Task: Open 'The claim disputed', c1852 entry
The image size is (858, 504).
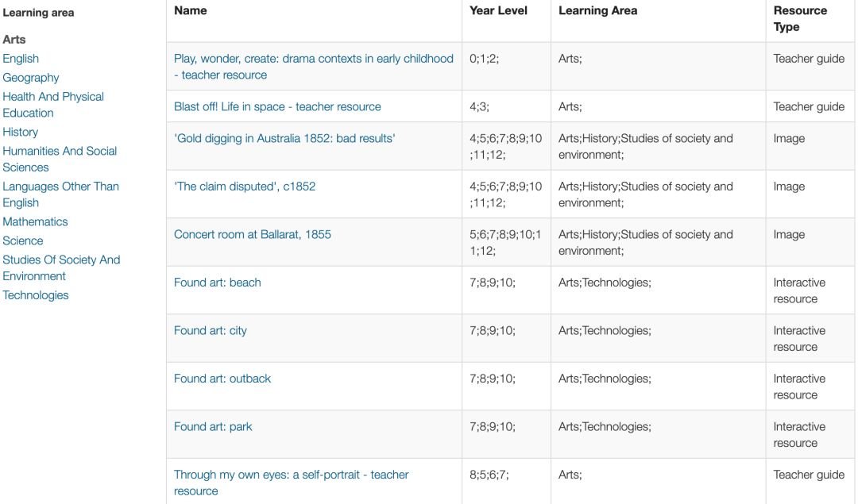Action: coord(245,187)
